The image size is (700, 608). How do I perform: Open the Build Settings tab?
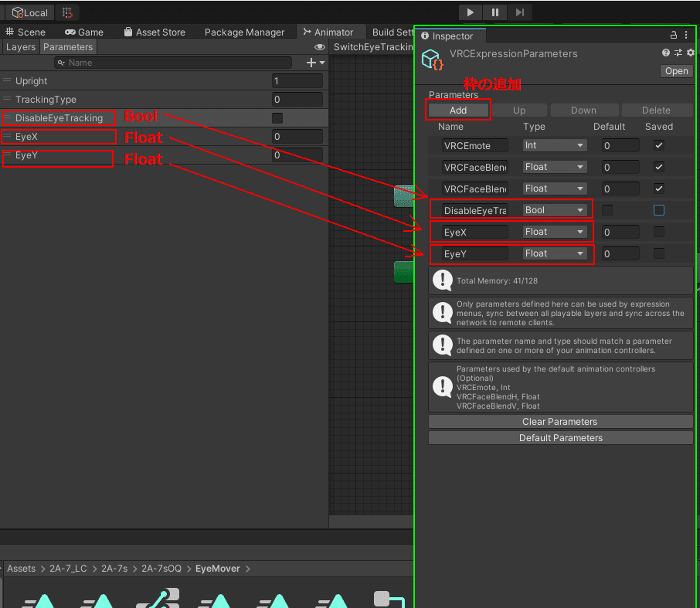tap(392, 32)
